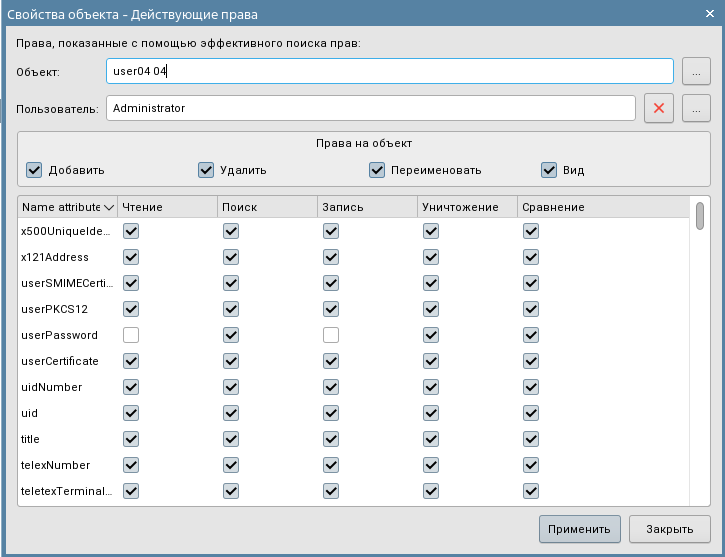Close the dialog with title bar X
Viewport: 725px width, 557px height.
709,14
